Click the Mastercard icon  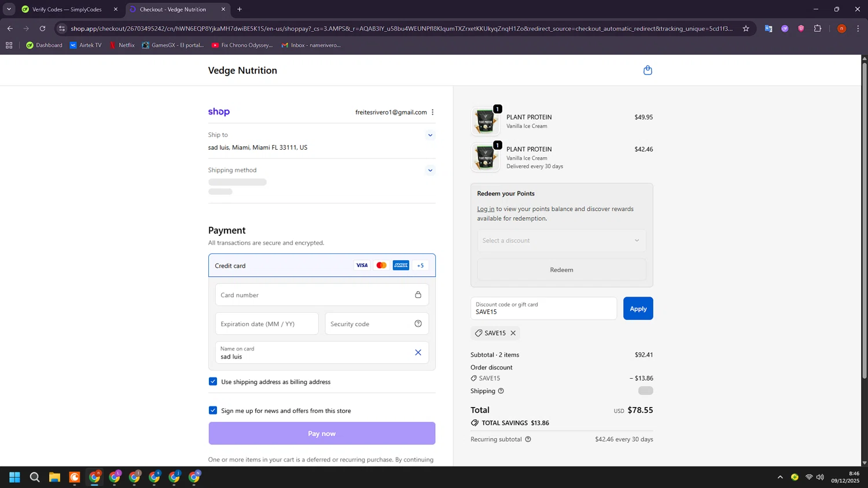click(x=381, y=265)
